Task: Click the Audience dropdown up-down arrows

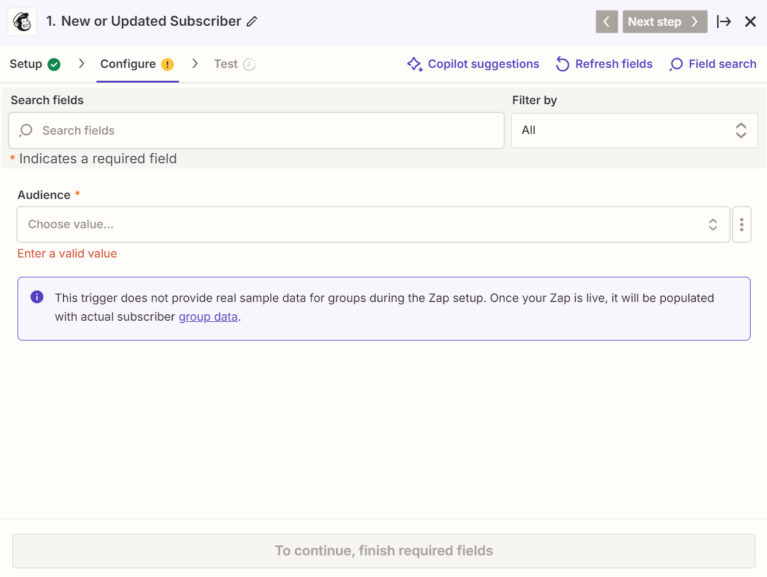Action: coord(713,224)
